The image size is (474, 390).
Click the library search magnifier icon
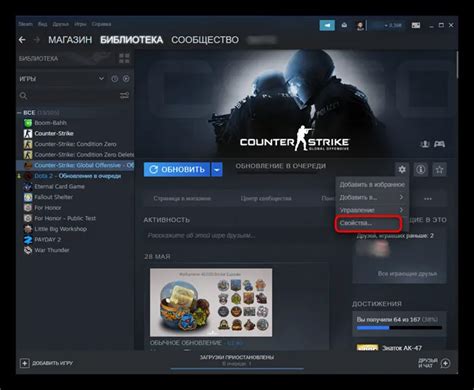click(x=23, y=96)
